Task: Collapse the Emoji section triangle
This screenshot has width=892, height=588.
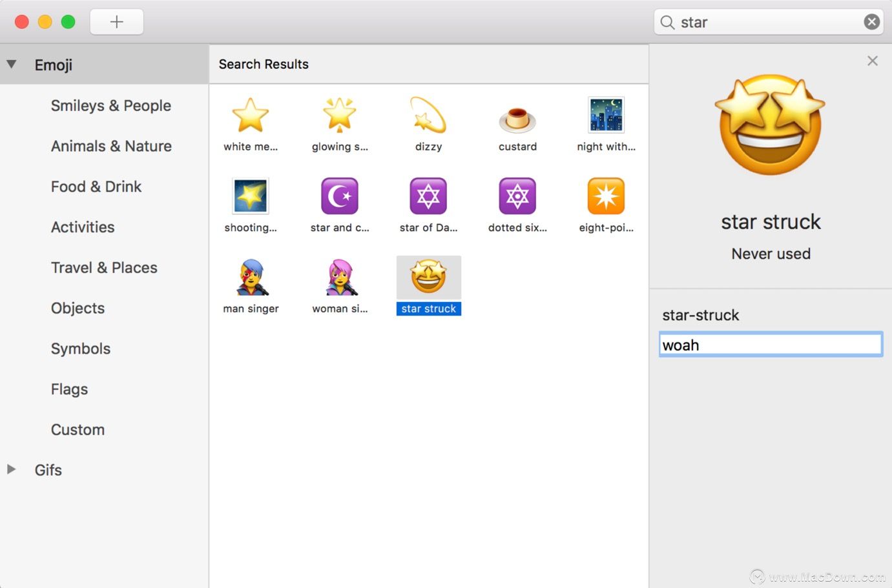Action: coord(12,65)
